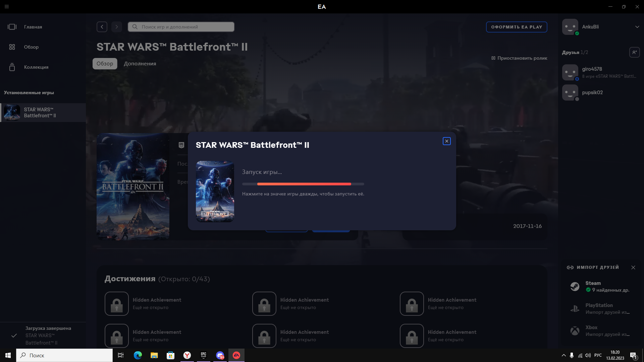Click the Достижения heading
The height and width of the screenshot is (362, 644).
130,279
